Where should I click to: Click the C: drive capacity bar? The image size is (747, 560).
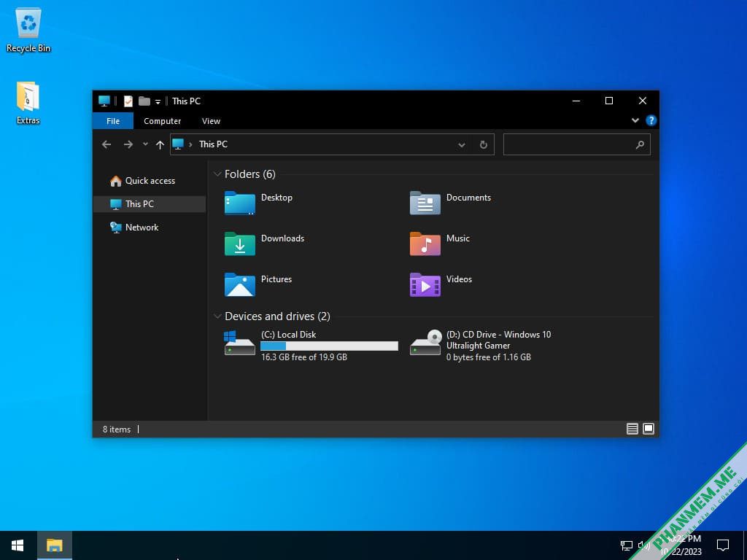(x=329, y=346)
